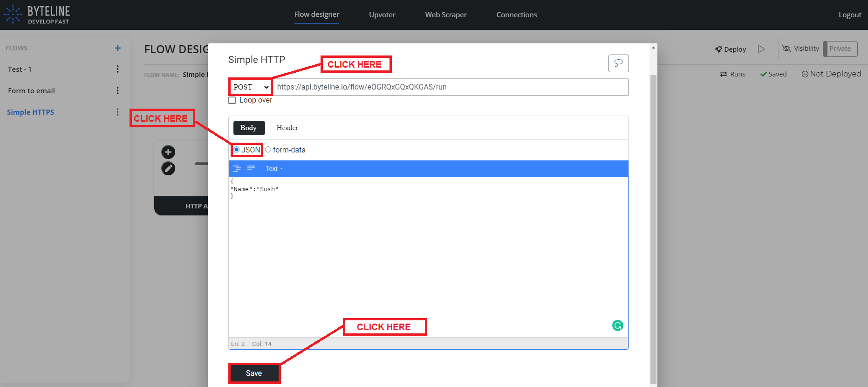Image resolution: width=868 pixels, height=387 pixels.
Task: Click the add node plus icon
Action: click(168, 152)
